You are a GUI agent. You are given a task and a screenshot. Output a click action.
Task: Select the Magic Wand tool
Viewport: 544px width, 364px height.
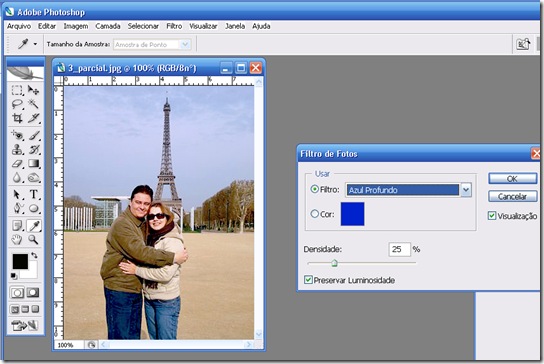tap(33, 103)
